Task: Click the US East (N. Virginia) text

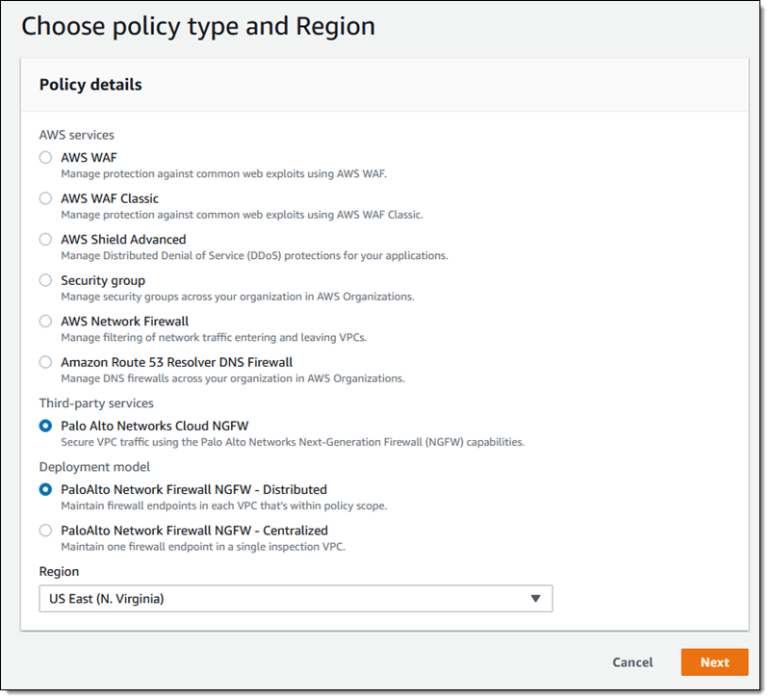Action: point(107,599)
